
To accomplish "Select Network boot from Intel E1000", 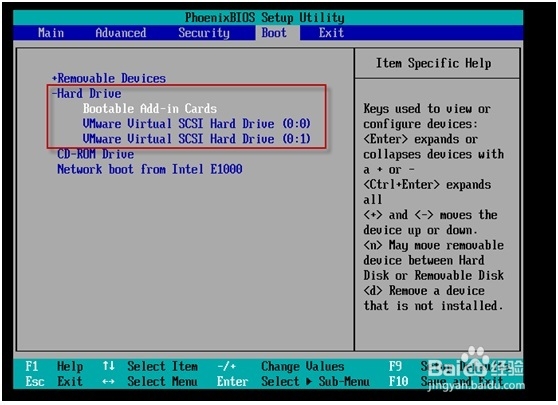I will click(x=150, y=169).
